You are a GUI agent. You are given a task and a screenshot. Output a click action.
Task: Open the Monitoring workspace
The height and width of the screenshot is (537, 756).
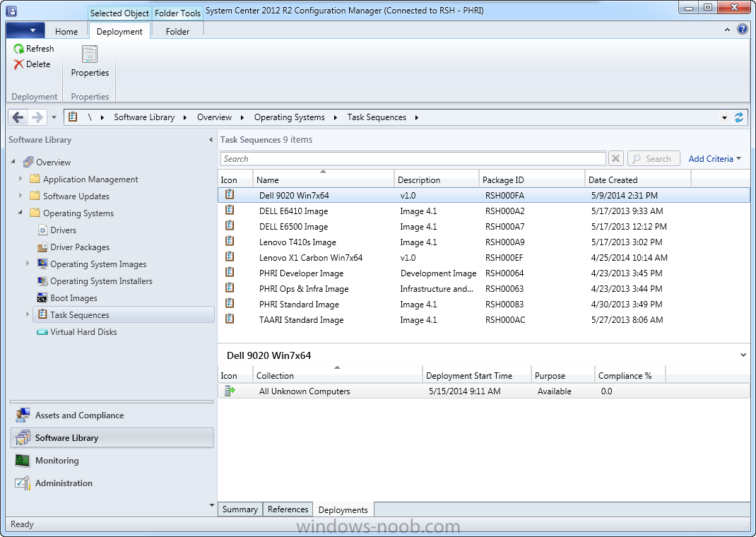(x=112, y=461)
